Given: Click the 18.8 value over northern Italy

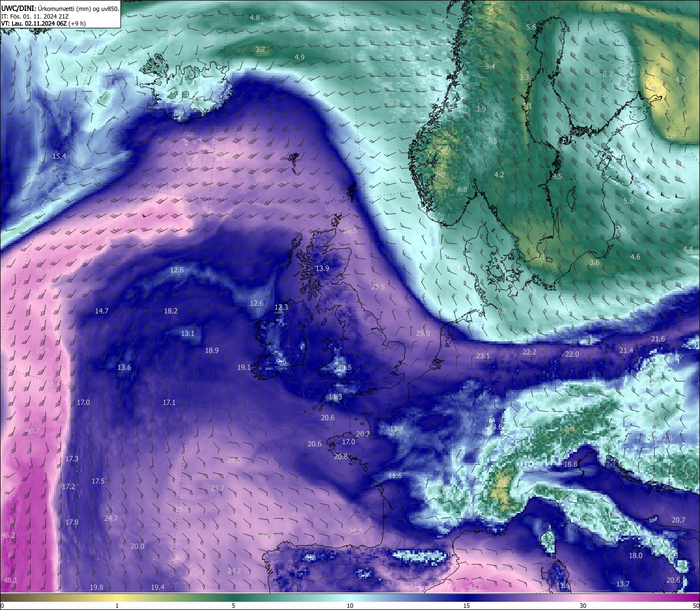Looking at the screenshot, I should (570, 464).
